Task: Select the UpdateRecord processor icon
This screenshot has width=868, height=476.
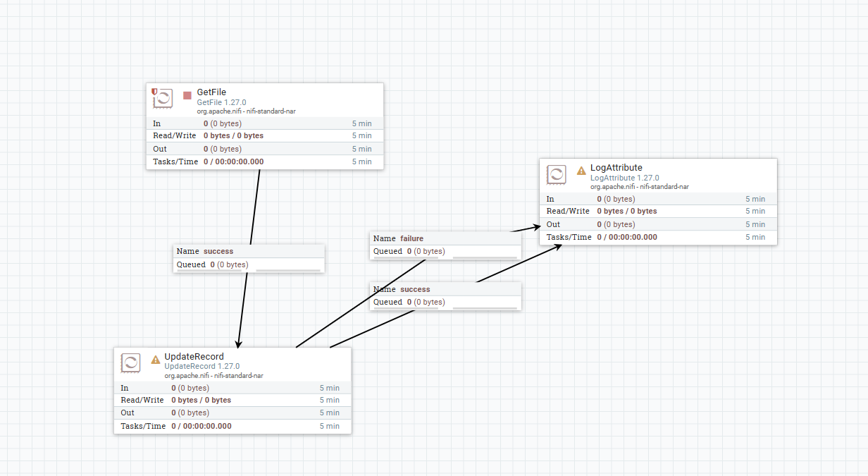Action: click(131, 363)
